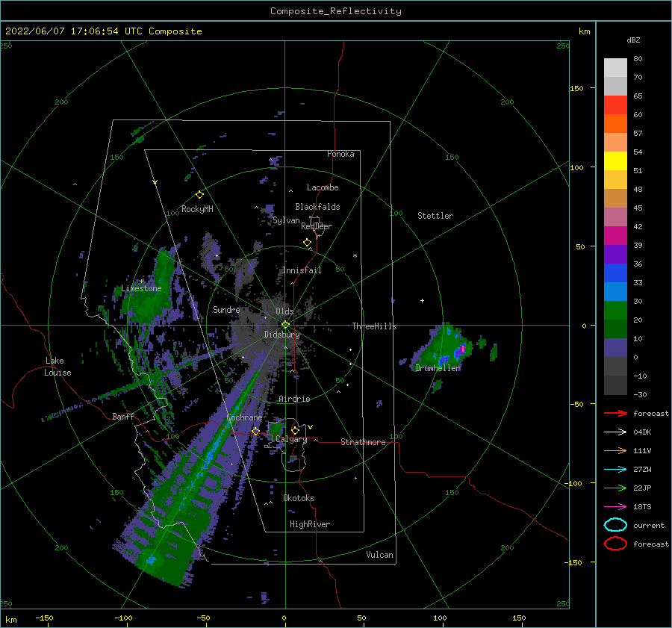Select the cyan 27ZW arrow legend icon

tap(615, 470)
